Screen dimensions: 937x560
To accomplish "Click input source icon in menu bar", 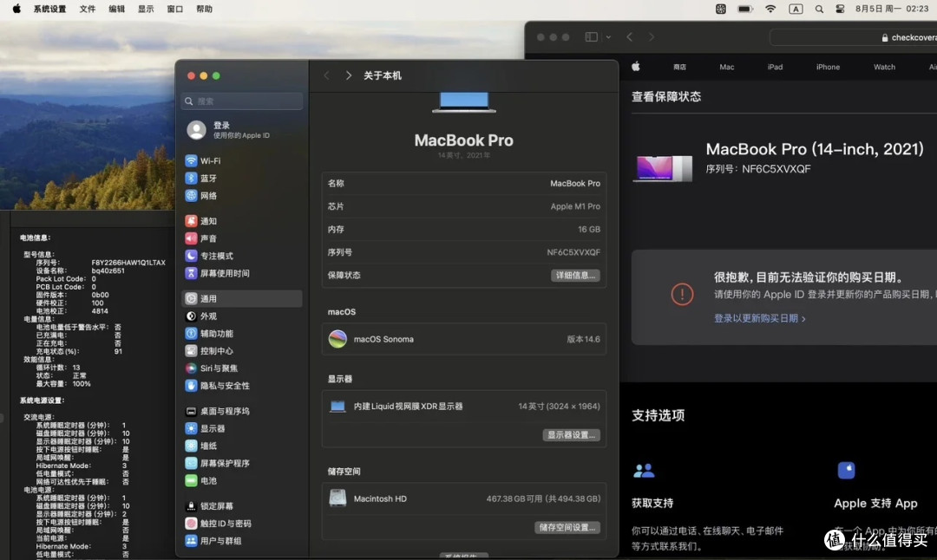I will point(796,9).
